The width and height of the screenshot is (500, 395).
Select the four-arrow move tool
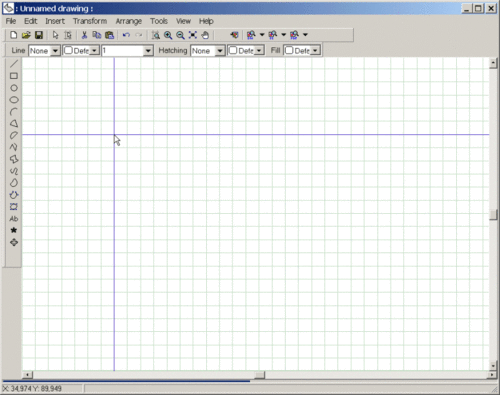(14, 242)
